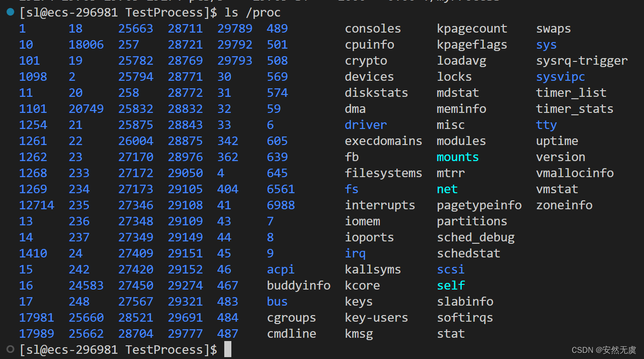Viewport: 644px width, 359px height.
Task: Click the 'locks' file name
Action: (x=455, y=77)
